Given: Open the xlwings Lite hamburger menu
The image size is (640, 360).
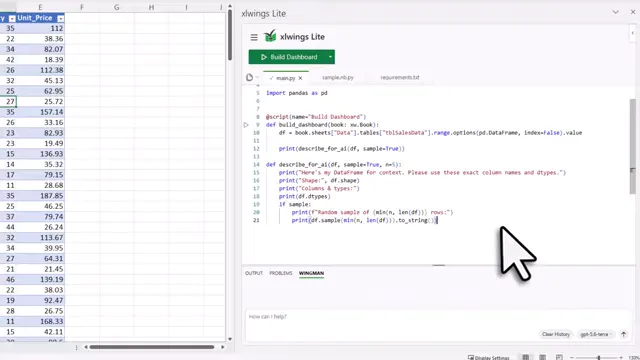Looking at the screenshot, I should coord(254,37).
